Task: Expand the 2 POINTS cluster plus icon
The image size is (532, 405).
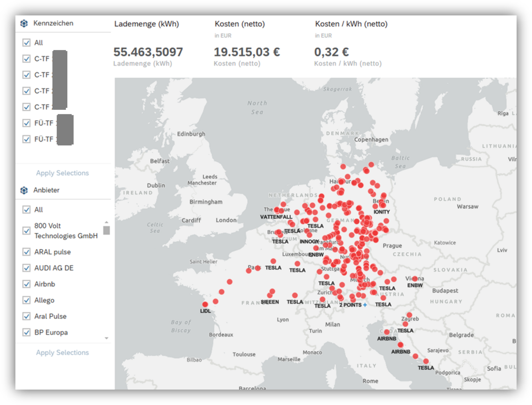Action: pyautogui.click(x=365, y=305)
